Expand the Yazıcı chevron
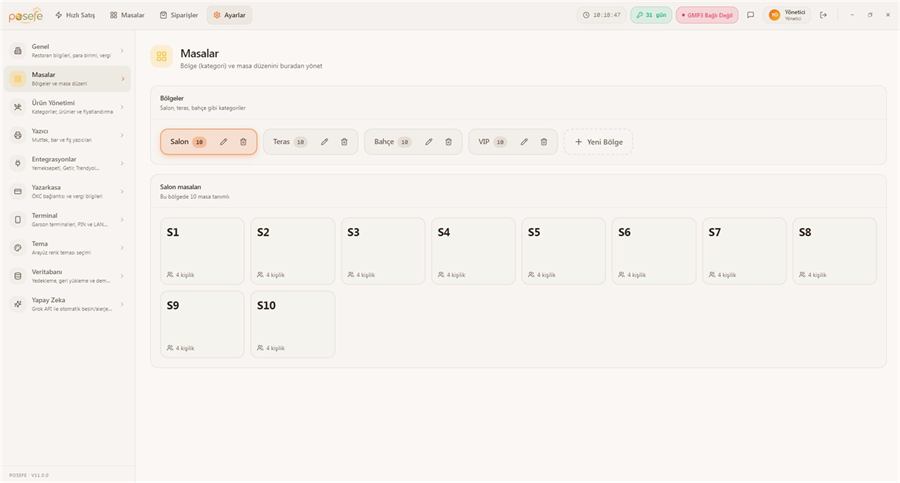The height and width of the screenshot is (483, 900). [x=122, y=135]
